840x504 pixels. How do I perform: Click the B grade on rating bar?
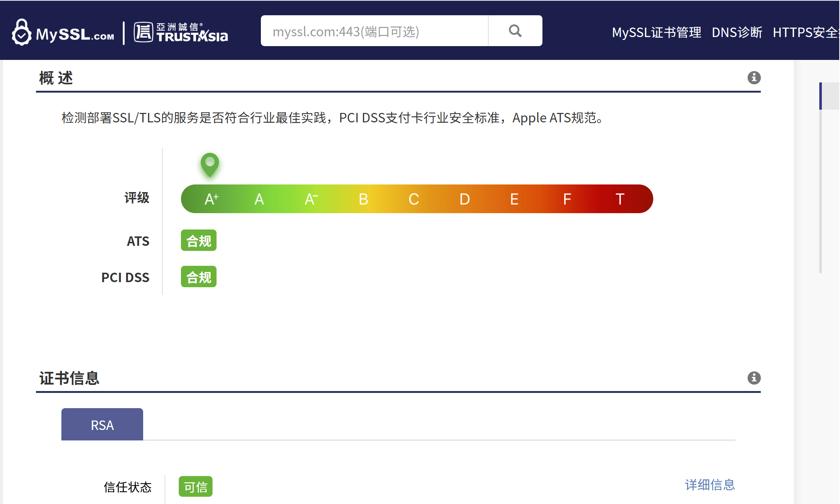363,199
